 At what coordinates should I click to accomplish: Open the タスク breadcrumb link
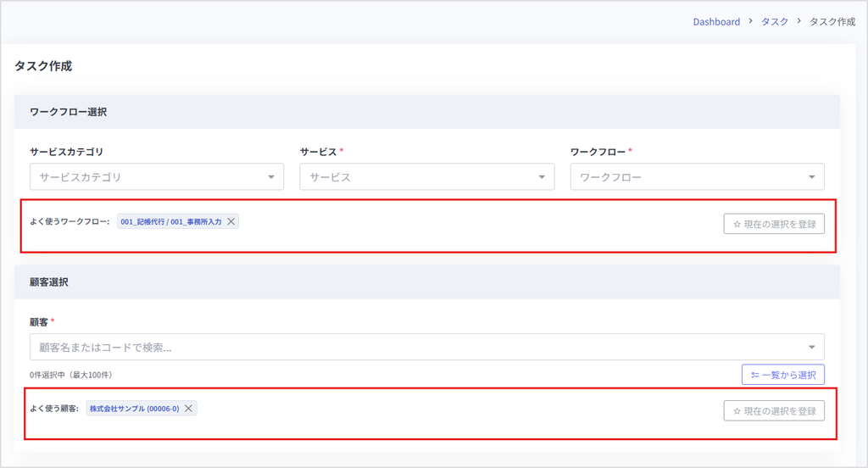click(x=775, y=21)
